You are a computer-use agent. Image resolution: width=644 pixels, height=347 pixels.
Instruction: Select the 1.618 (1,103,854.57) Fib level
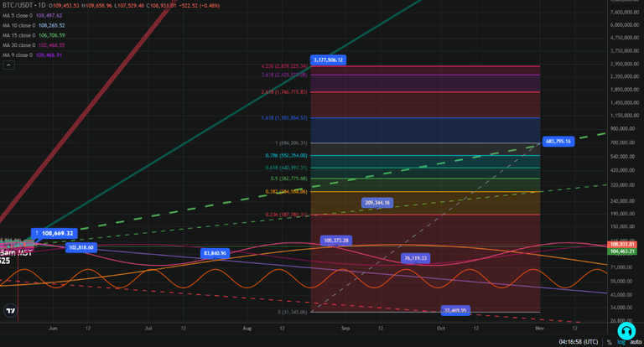[284, 118]
